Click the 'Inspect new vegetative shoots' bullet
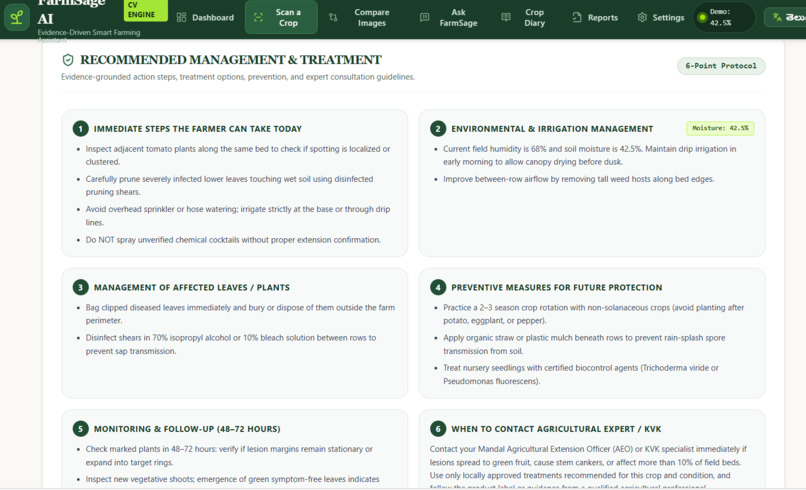This screenshot has width=806, height=490. coord(232,479)
